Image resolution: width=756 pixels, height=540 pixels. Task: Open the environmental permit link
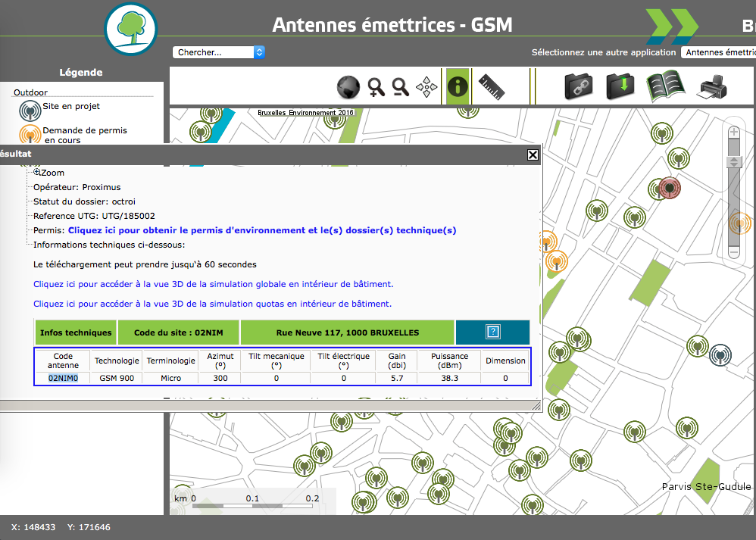pos(262,230)
